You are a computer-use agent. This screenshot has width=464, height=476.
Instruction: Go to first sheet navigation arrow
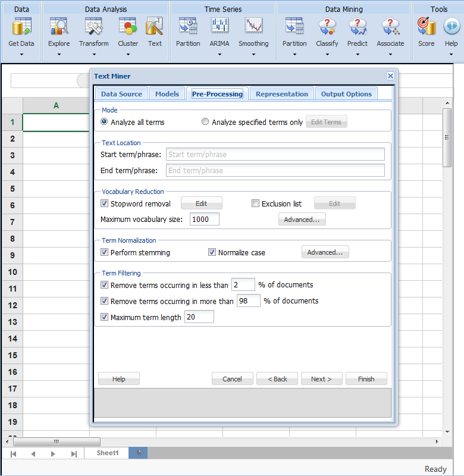point(13,454)
